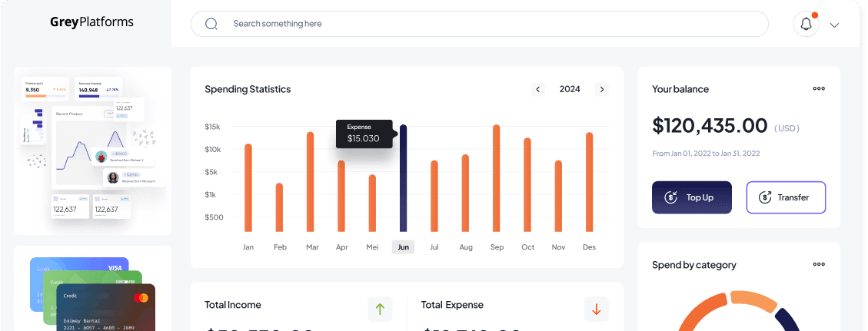Click the Transfer button
This screenshot has height=331, width=868.
tap(786, 197)
